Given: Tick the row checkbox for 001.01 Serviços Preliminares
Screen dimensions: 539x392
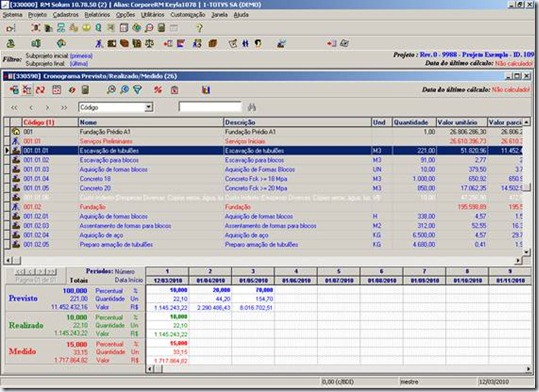Looking at the screenshot, I should point(7,141).
